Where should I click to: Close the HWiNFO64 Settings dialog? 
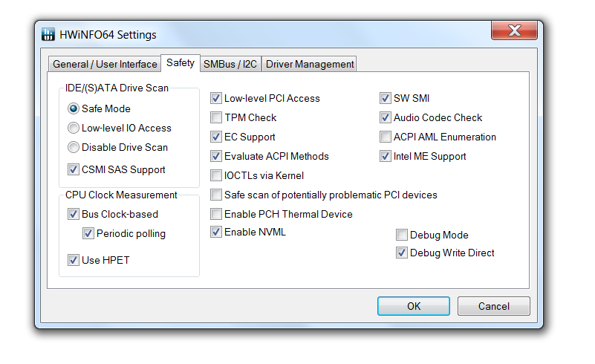pyautogui.click(x=514, y=30)
